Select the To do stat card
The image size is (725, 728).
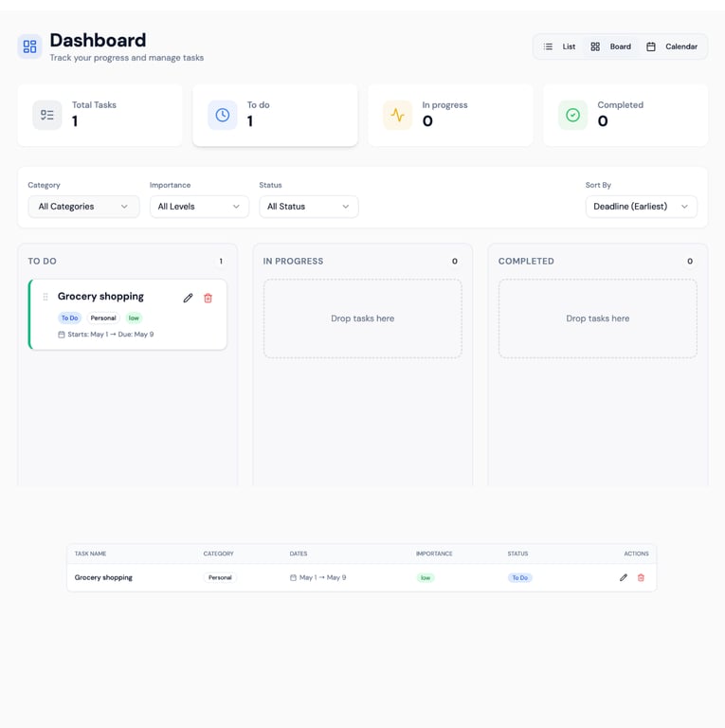(275, 115)
